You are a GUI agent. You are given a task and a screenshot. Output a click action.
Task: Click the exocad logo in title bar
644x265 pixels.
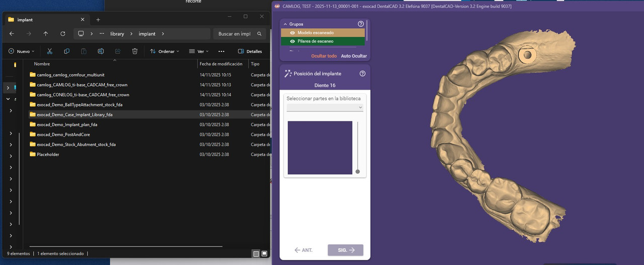[277, 6]
